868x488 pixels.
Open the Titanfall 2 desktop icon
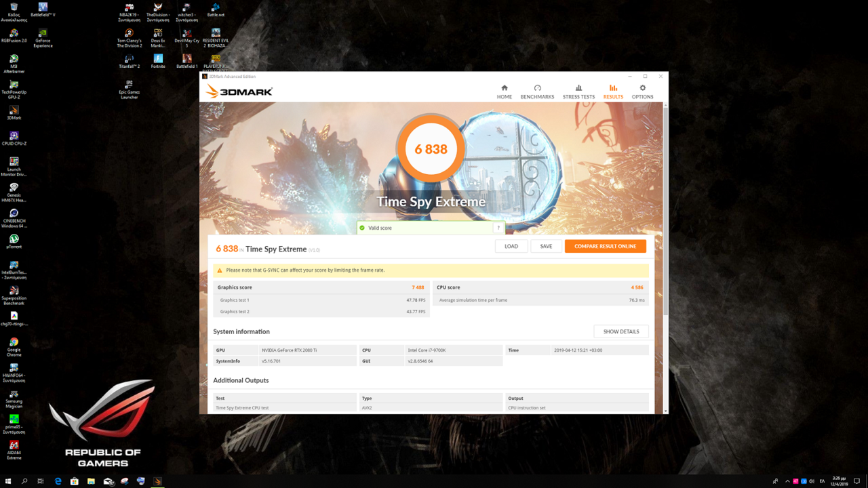tap(129, 61)
